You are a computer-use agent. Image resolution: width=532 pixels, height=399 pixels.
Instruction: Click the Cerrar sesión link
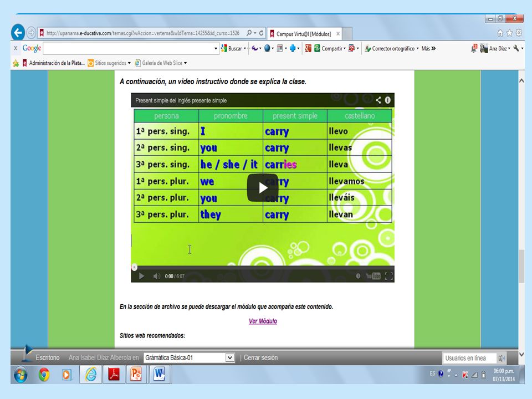(x=260, y=357)
